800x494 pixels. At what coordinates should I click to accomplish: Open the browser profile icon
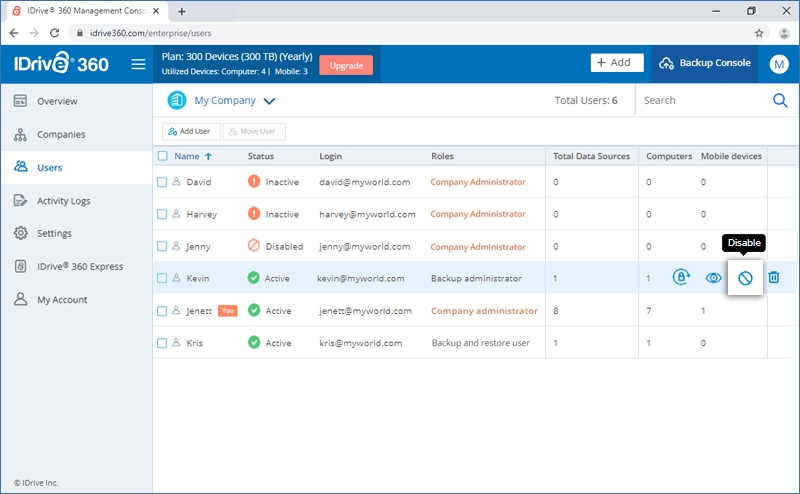coord(784,33)
